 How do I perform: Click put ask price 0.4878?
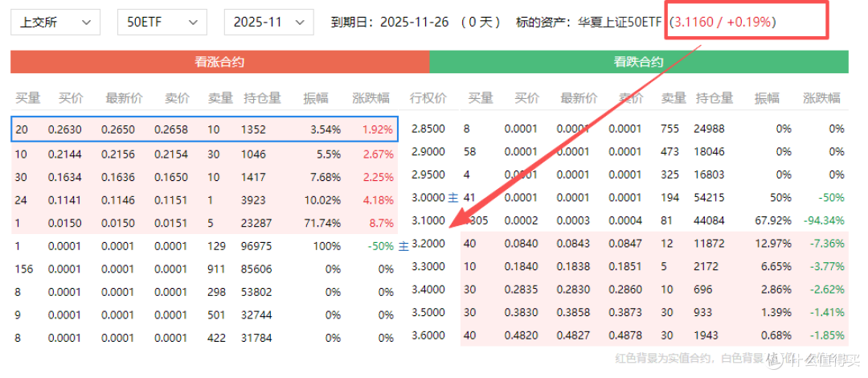click(x=625, y=335)
